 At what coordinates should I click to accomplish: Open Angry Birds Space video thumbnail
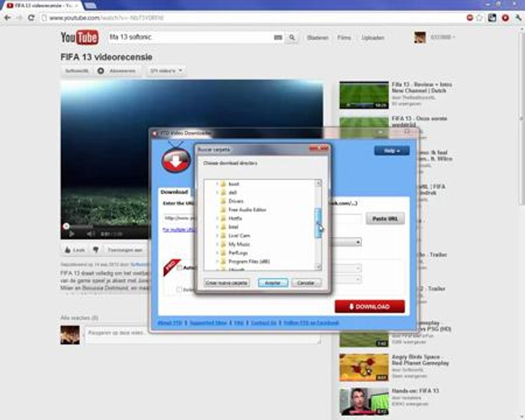pos(364,367)
